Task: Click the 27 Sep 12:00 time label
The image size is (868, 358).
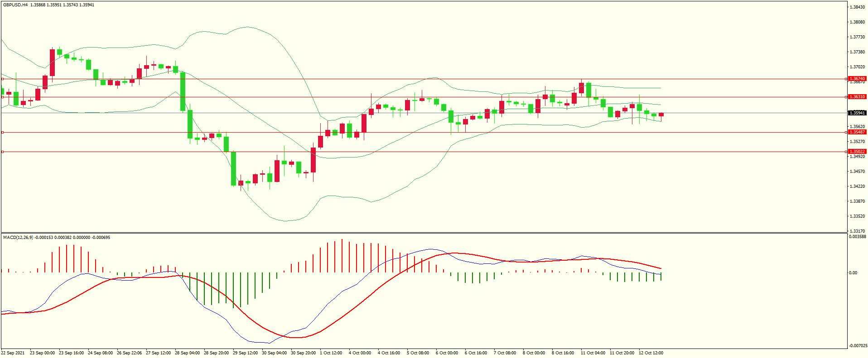Action: pyautogui.click(x=158, y=353)
